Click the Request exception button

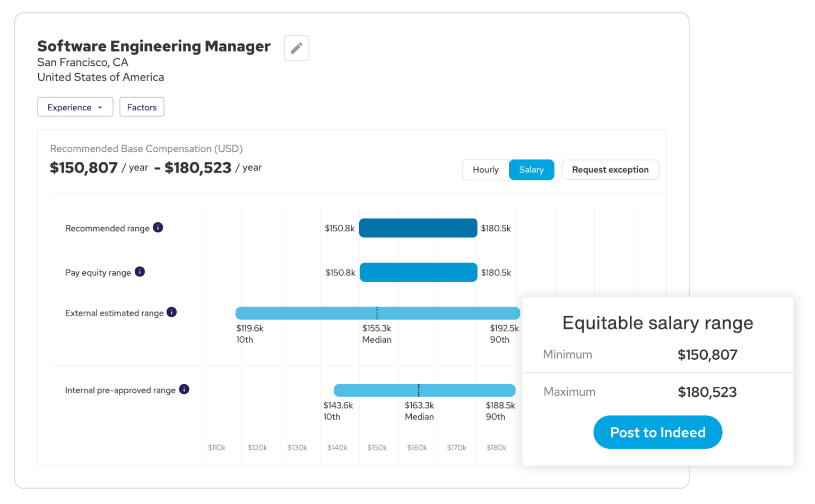pyautogui.click(x=610, y=170)
